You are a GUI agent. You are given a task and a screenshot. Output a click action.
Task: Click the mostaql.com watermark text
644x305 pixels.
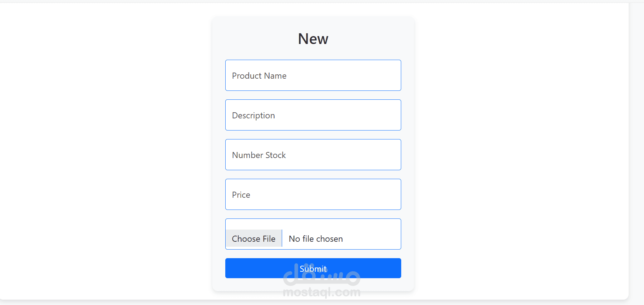(x=321, y=292)
